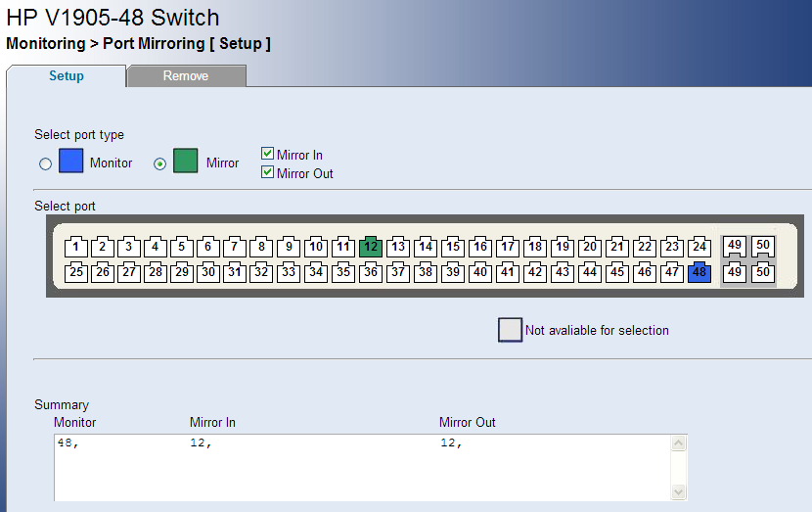Select the Mirror radio button
Screen dimensions: 812x512
[x=160, y=164]
